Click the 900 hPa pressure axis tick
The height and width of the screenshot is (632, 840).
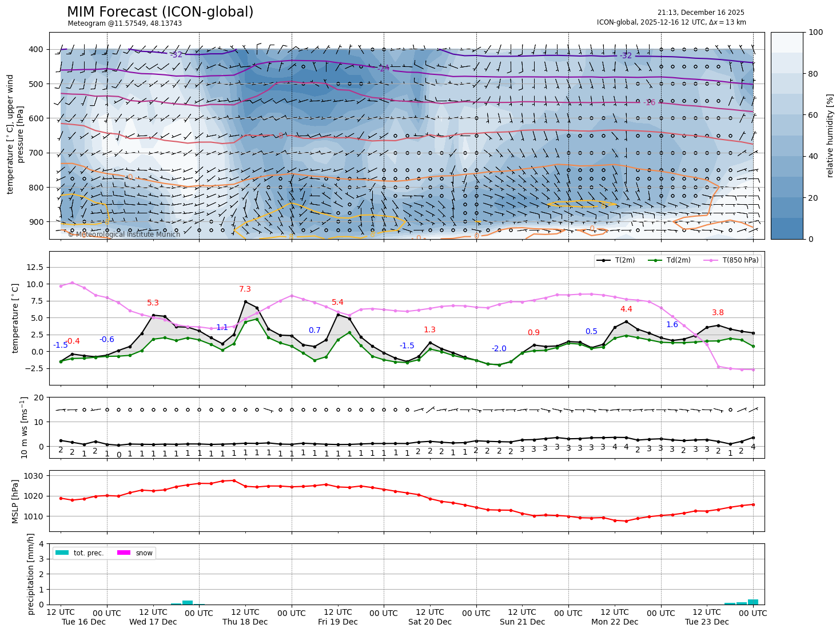pyautogui.click(x=36, y=222)
